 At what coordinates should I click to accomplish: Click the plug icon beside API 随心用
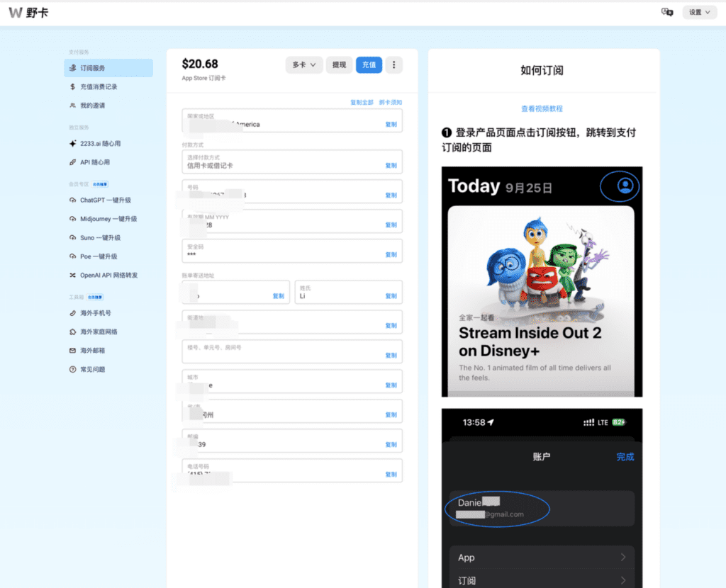pos(73,162)
